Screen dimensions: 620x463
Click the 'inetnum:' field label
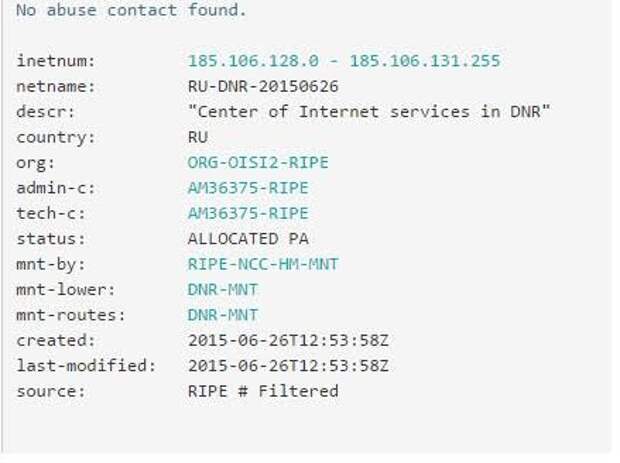point(56,61)
